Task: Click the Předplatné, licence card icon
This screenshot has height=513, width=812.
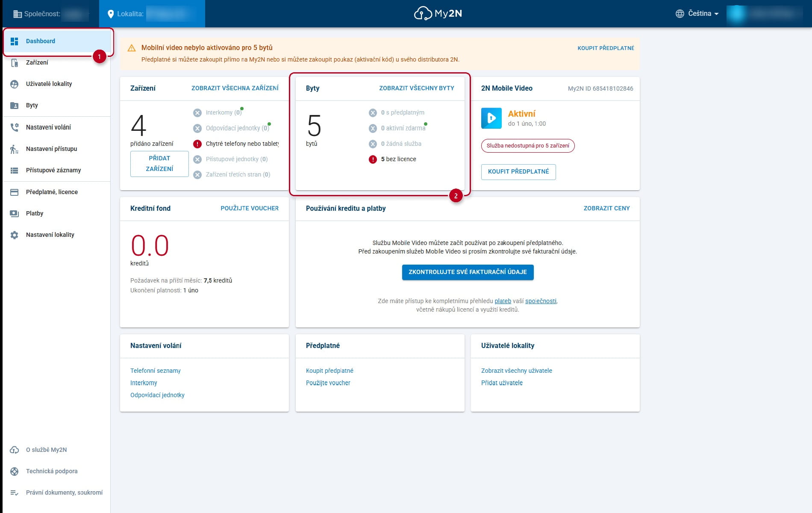Action: 14,192
